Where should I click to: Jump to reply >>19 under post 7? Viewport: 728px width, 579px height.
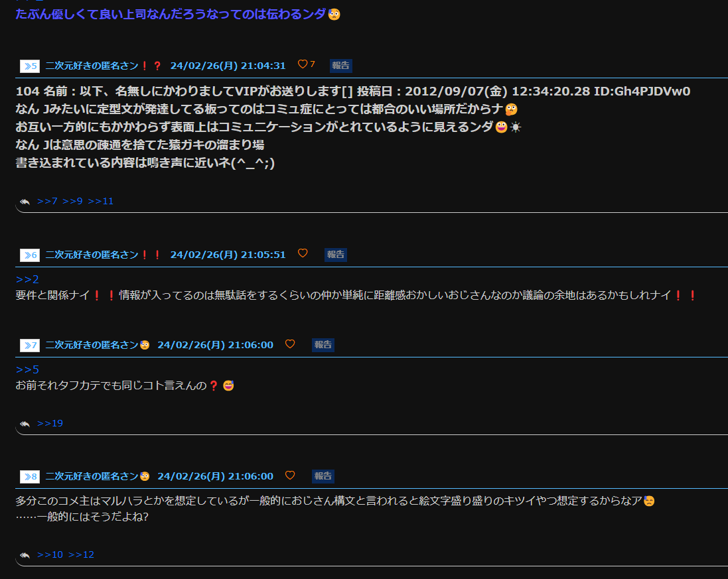click(50, 424)
